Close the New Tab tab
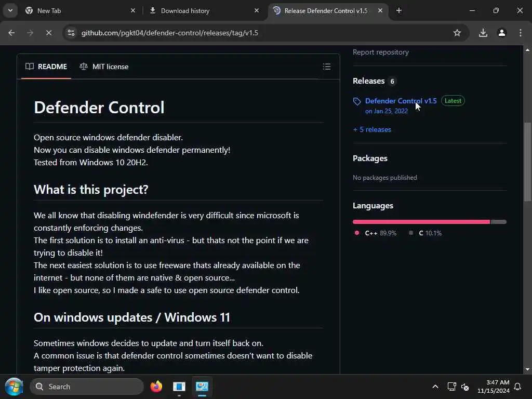Screen dimensions: 532x399 click(x=133, y=10)
